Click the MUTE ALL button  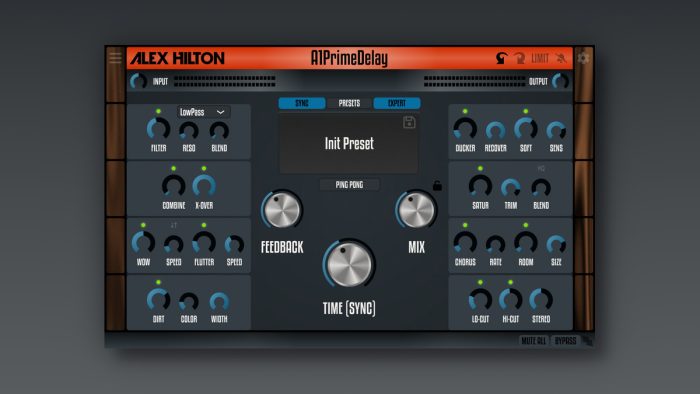click(533, 341)
